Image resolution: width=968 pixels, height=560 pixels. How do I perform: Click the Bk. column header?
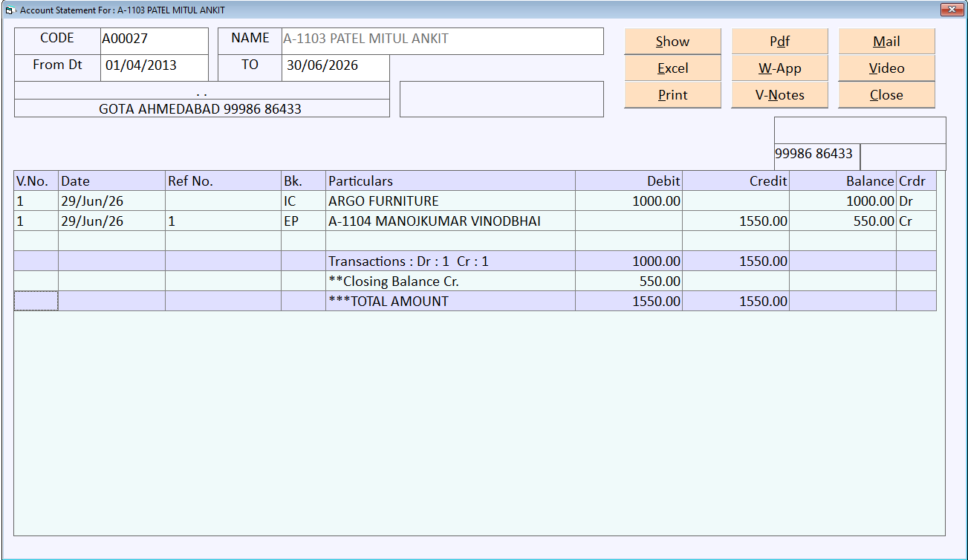(303, 181)
